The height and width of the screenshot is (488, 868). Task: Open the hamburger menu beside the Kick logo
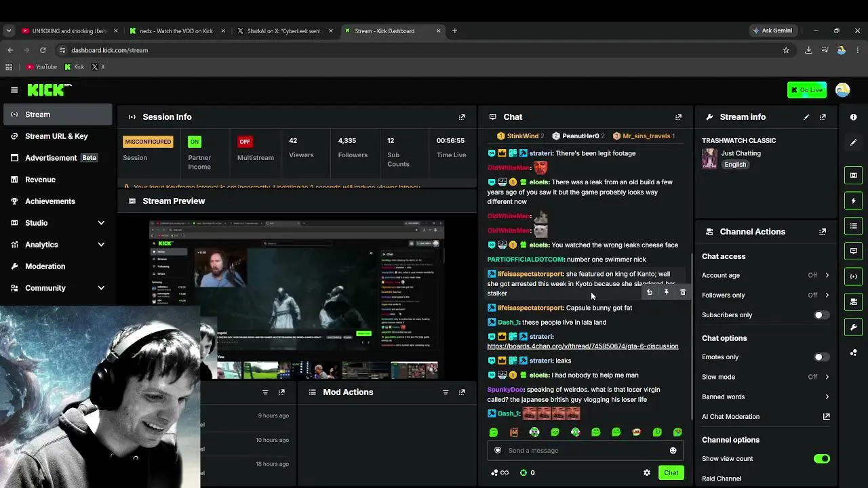click(14, 89)
